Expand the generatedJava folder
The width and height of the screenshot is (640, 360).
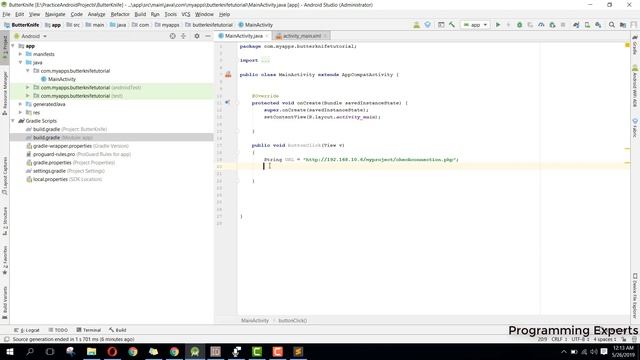coord(20,104)
